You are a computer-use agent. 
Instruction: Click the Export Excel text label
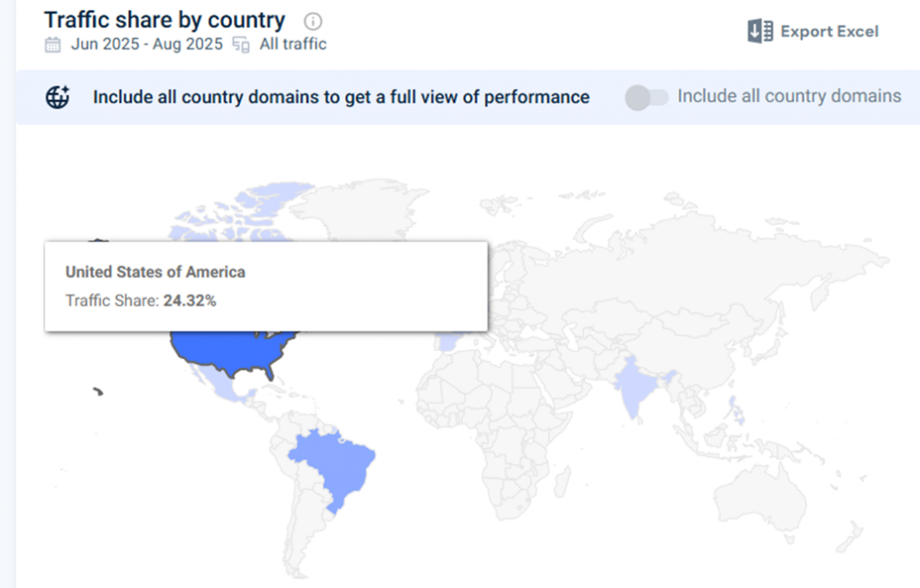click(829, 31)
